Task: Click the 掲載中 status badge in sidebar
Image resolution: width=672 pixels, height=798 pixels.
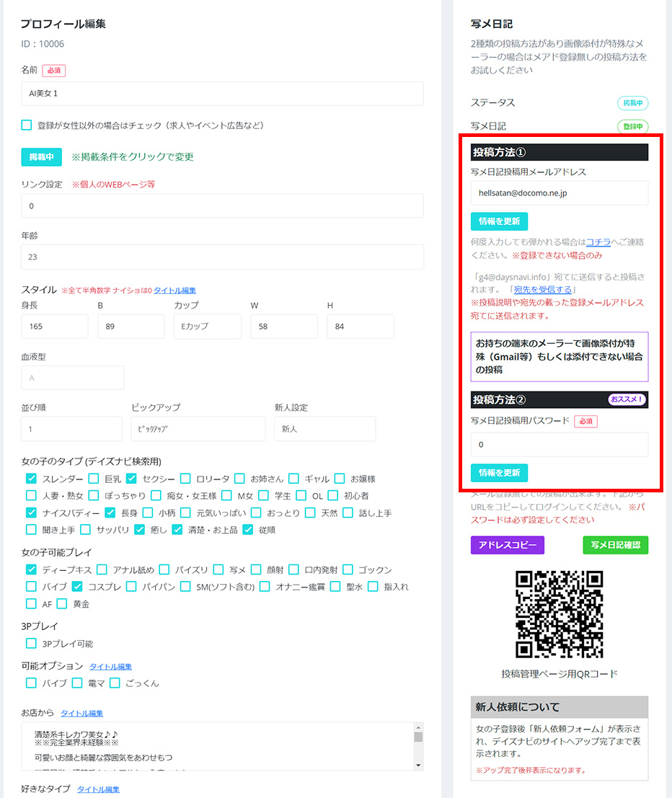Action: coord(632,103)
